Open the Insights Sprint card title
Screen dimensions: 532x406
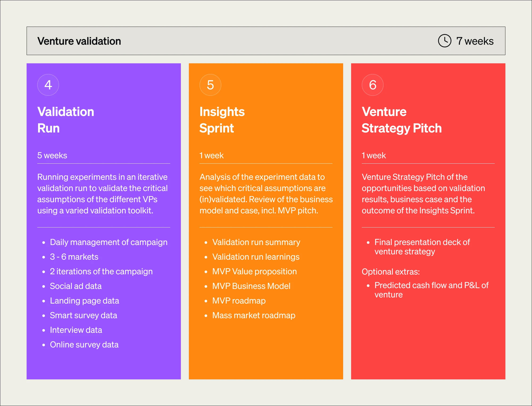click(x=222, y=120)
